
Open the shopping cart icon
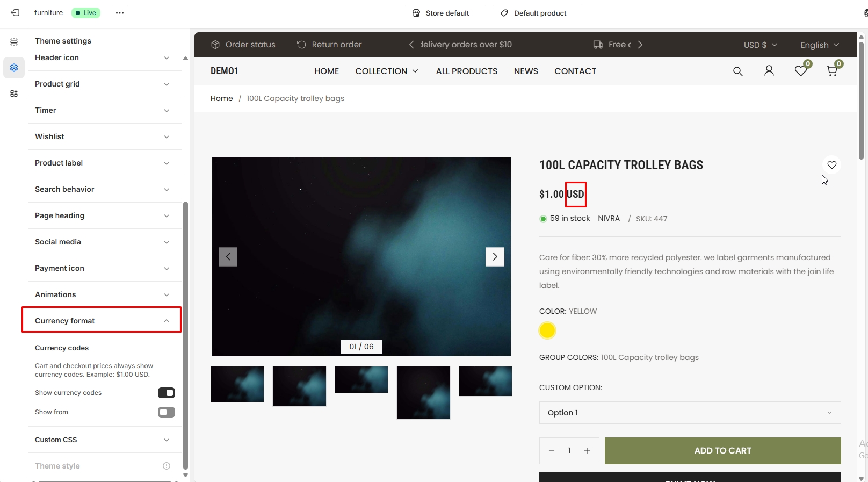(832, 71)
